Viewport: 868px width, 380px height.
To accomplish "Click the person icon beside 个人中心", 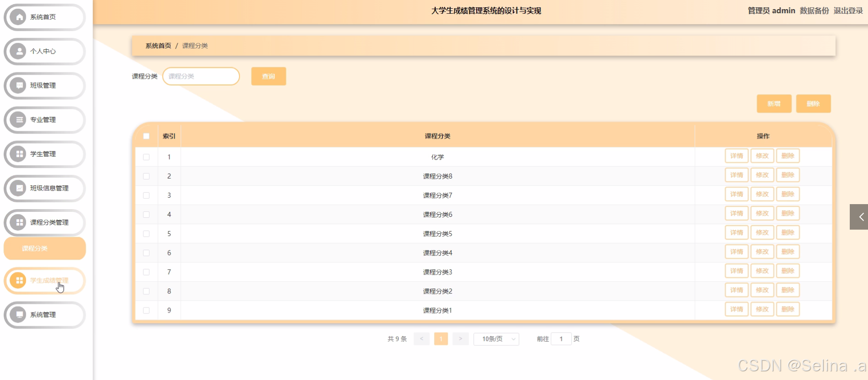I will 19,51.
